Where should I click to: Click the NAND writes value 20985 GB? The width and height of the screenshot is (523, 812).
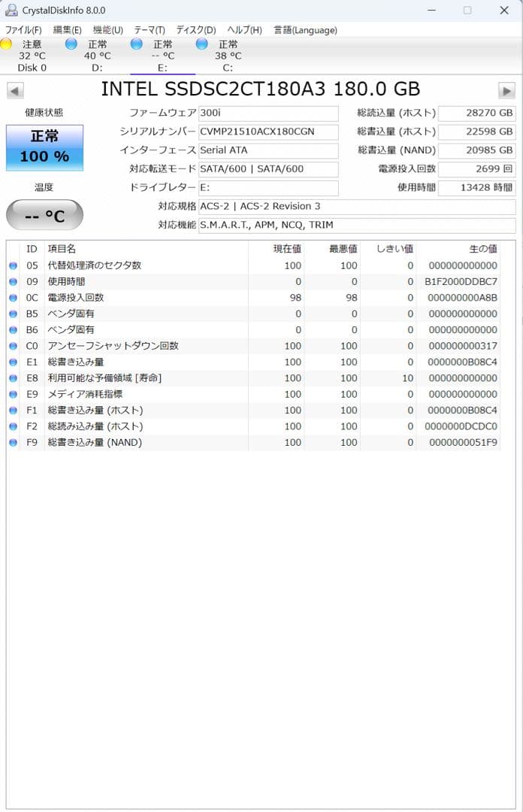(477, 150)
